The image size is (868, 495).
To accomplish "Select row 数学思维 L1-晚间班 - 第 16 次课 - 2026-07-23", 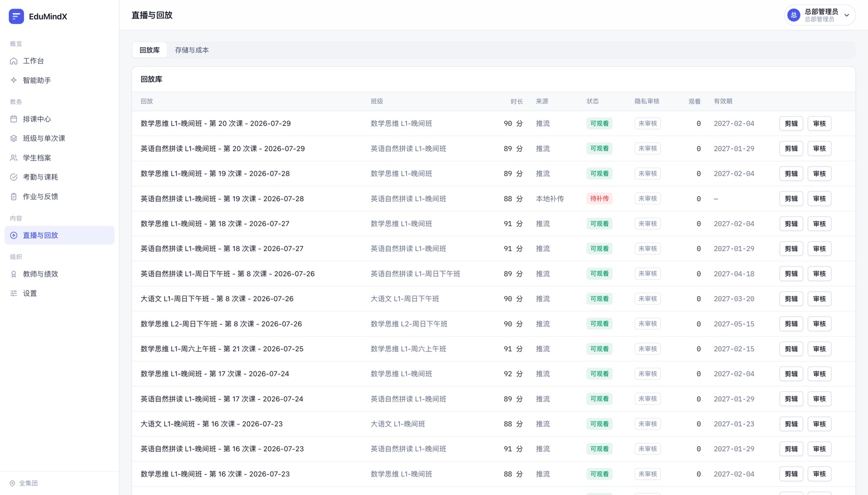I will coord(494,474).
